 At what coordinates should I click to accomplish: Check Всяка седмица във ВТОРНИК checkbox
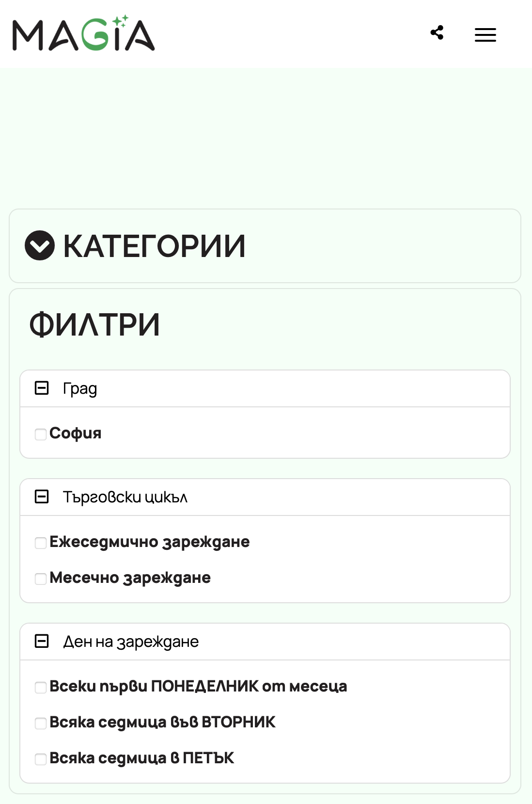[x=41, y=723]
